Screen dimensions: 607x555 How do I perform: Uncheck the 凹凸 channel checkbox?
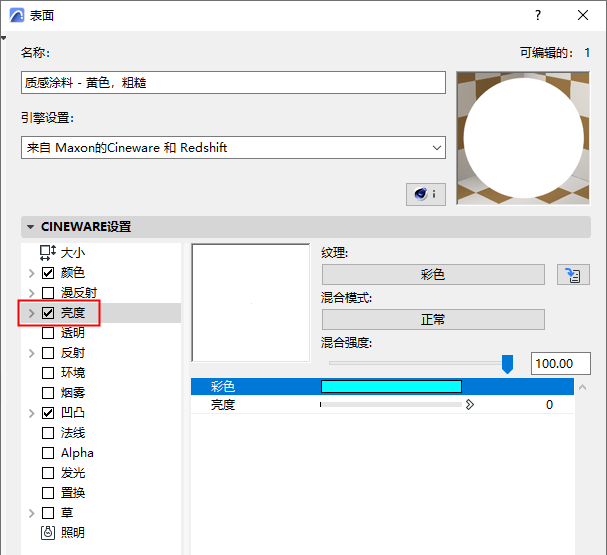pos(48,413)
